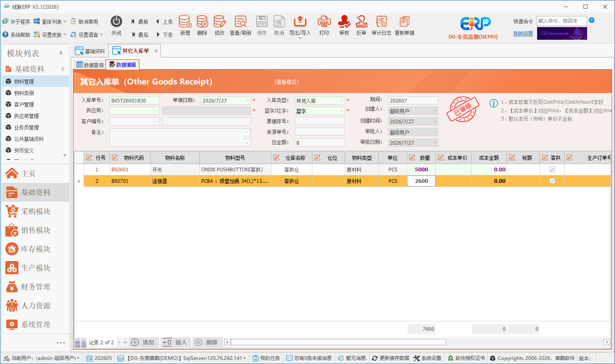The image size is (615, 364).
Task: Open the 入库类型 dropdown
Action: [x=341, y=100]
